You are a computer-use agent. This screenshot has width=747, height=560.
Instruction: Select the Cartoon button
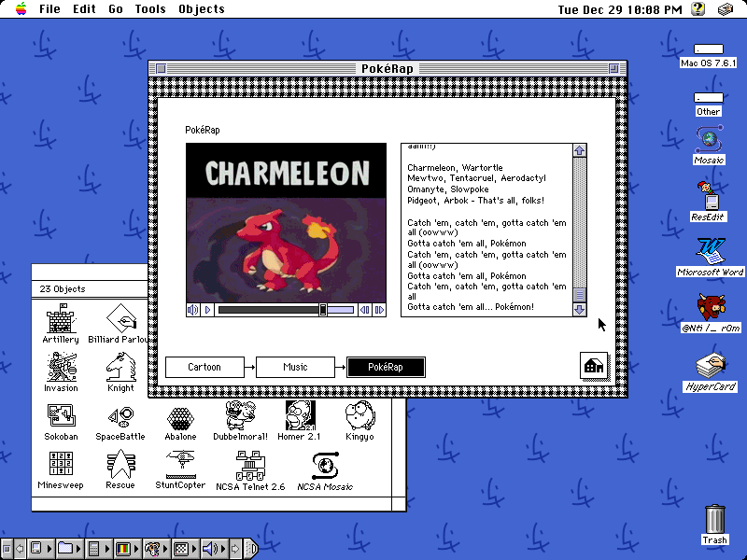pyautogui.click(x=204, y=367)
